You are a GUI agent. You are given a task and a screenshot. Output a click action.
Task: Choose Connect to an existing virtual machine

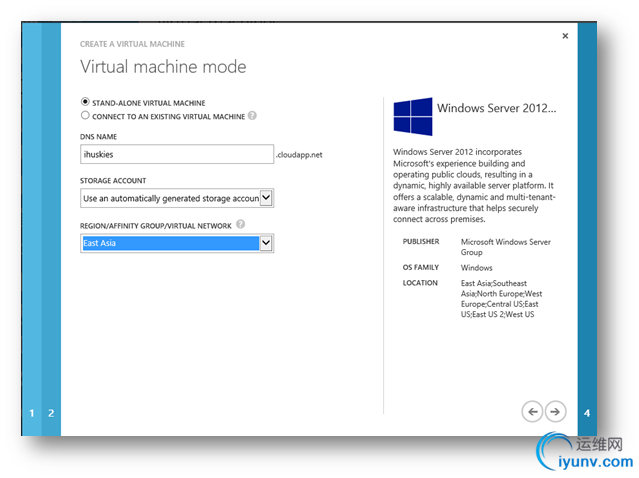coord(85,115)
